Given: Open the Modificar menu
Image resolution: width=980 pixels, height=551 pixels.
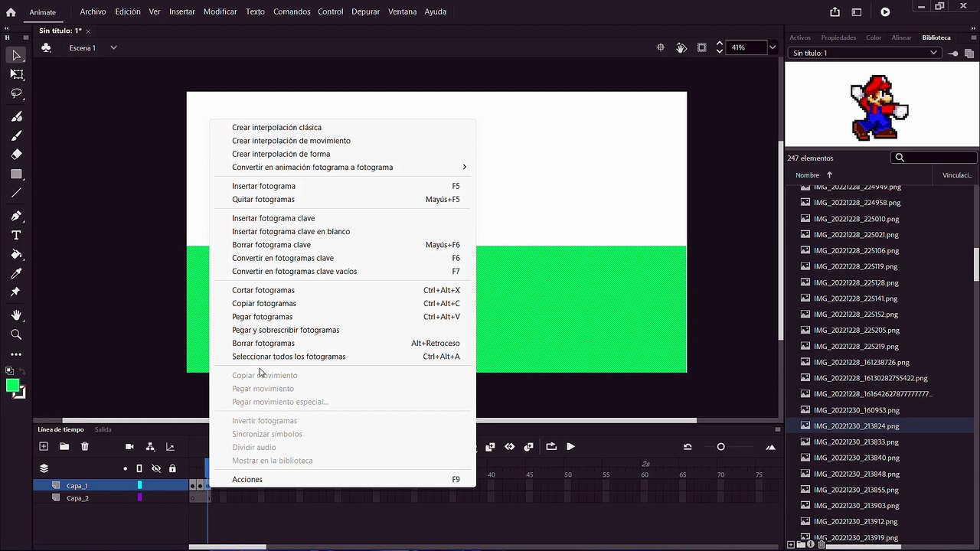Looking at the screenshot, I should click(x=220, y=11).
